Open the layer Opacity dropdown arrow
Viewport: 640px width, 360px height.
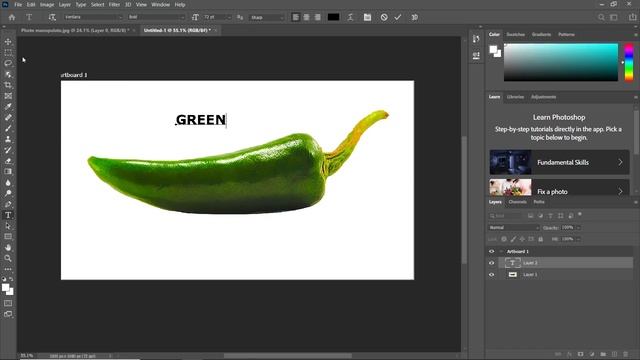579,228
